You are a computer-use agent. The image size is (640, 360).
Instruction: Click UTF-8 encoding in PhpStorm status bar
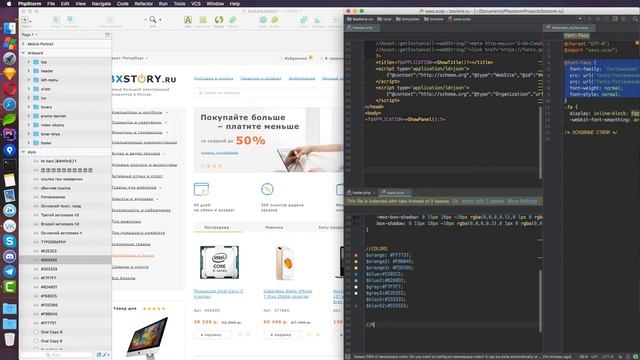pyautogui.click(x=608, y=357)
